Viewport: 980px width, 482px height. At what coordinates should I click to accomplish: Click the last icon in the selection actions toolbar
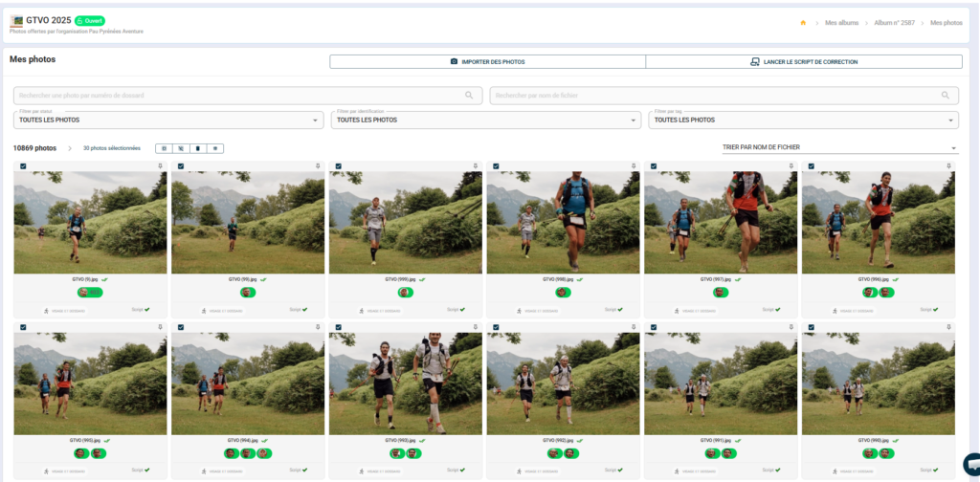(215, 148)
